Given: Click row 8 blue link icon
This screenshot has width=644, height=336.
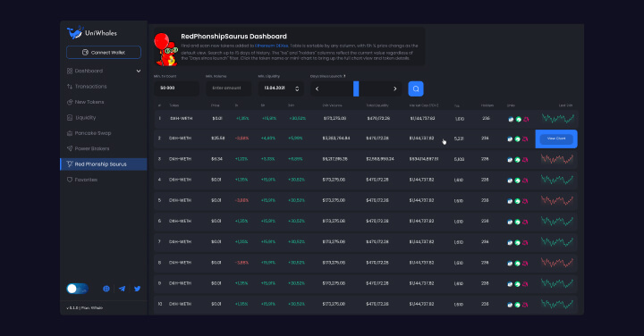Looking at the screenshot, I should coord(510,264).
